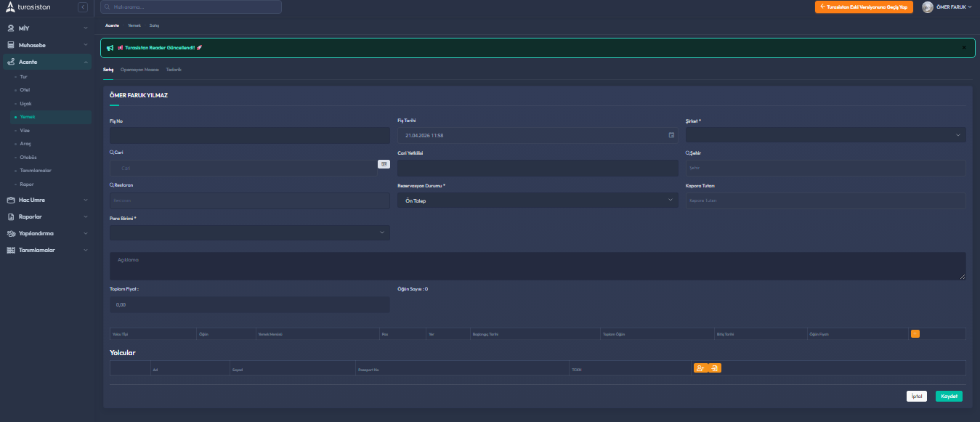
Task: Open the Para Birimi dropdown
Action: [x=249, y=232]
